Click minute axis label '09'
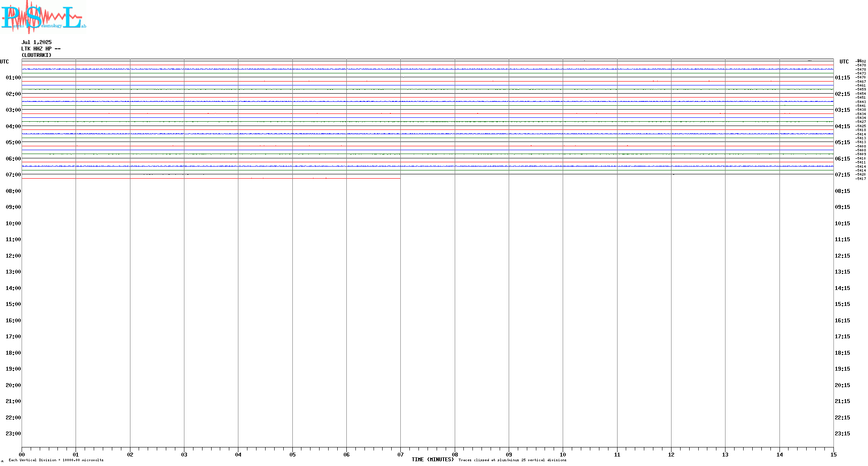This screenshot has width=868, height=466. (x=509, y=455)
